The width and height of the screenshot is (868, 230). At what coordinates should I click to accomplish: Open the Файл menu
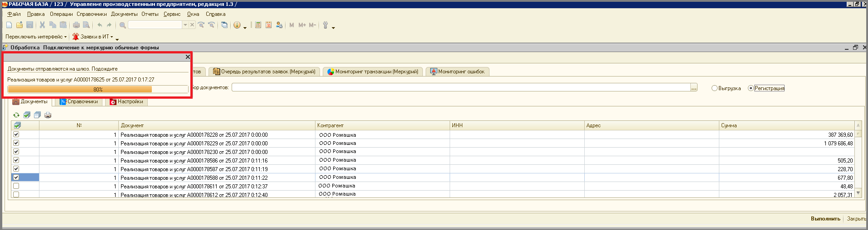[14, 14]
